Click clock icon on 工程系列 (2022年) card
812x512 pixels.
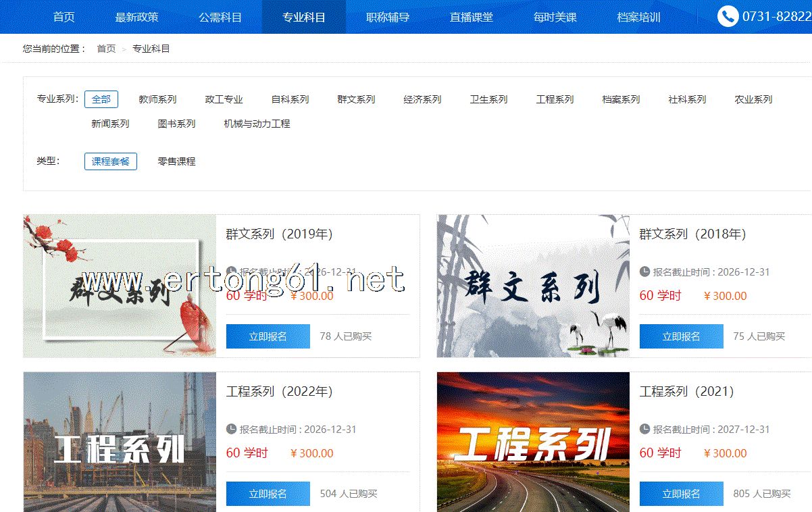(x=232, y=429)
